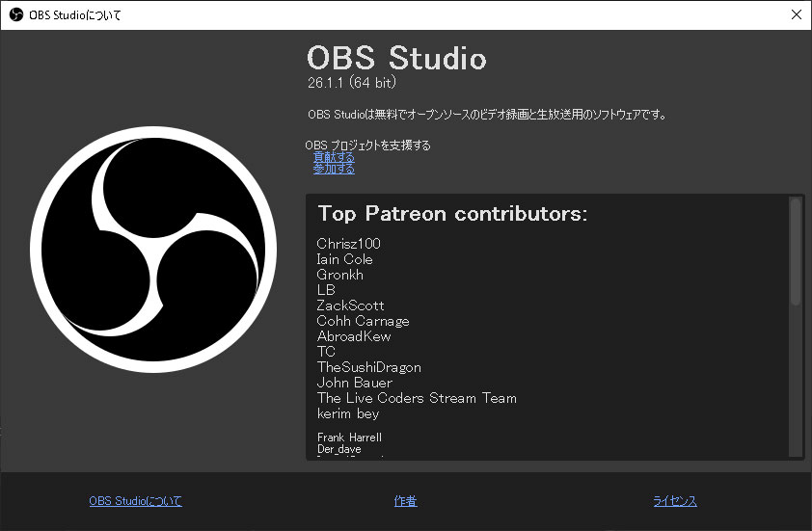812x531 pixels.
Task: Select the name AbroadKew
Action: tap(354, 336)
